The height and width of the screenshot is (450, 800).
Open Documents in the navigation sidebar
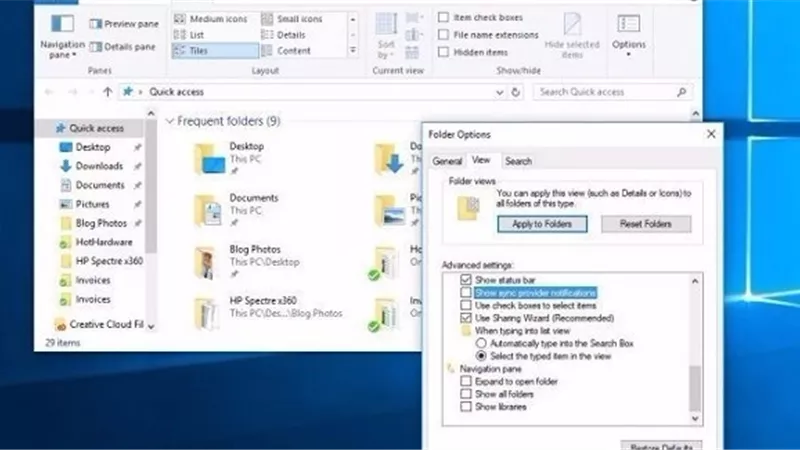100,185
